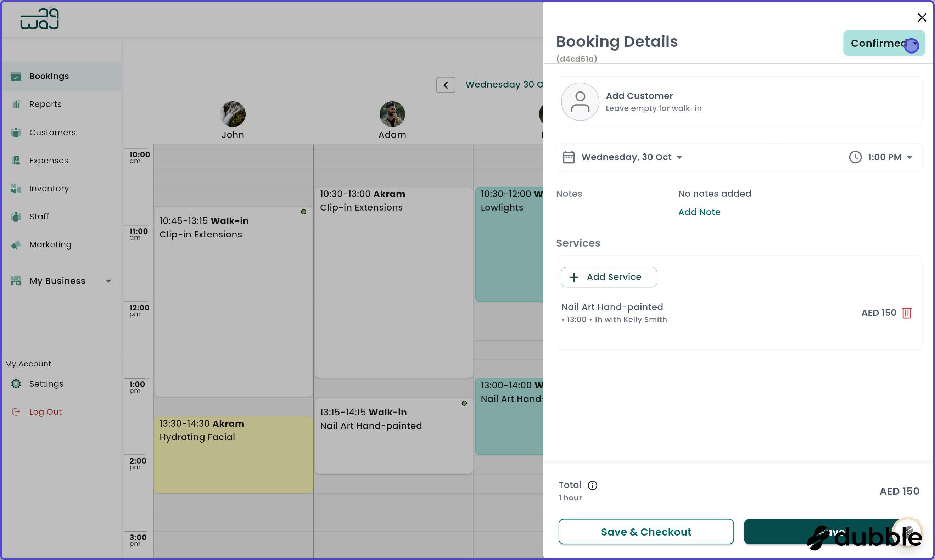Click the Add Customer avatar icon
The image size is (935, 560).
point(580,101)
